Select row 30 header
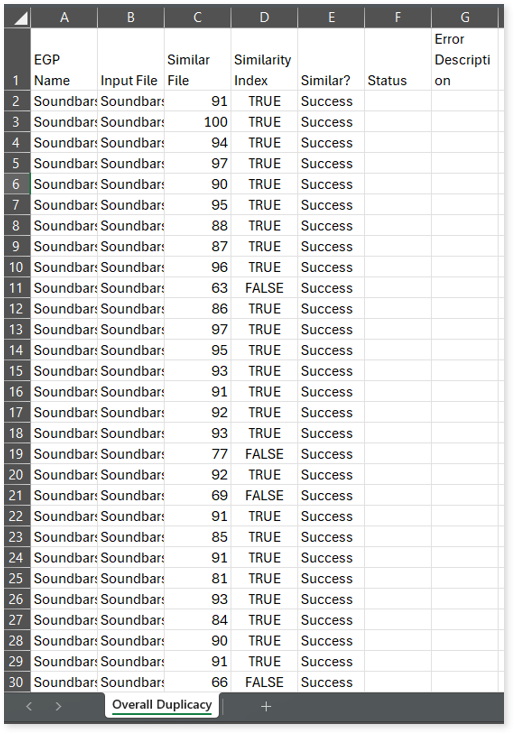 (x=17, y=682)
